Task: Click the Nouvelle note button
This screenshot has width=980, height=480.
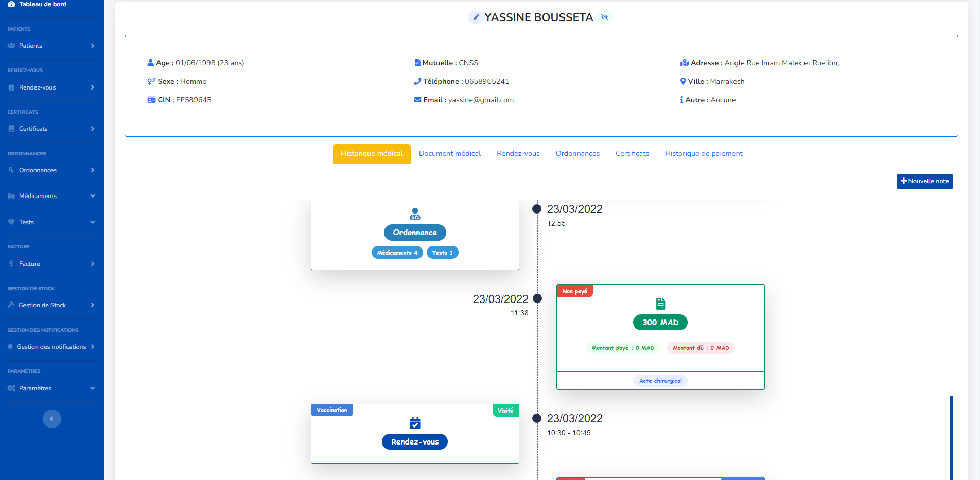Action: click(x=924, y=181)
